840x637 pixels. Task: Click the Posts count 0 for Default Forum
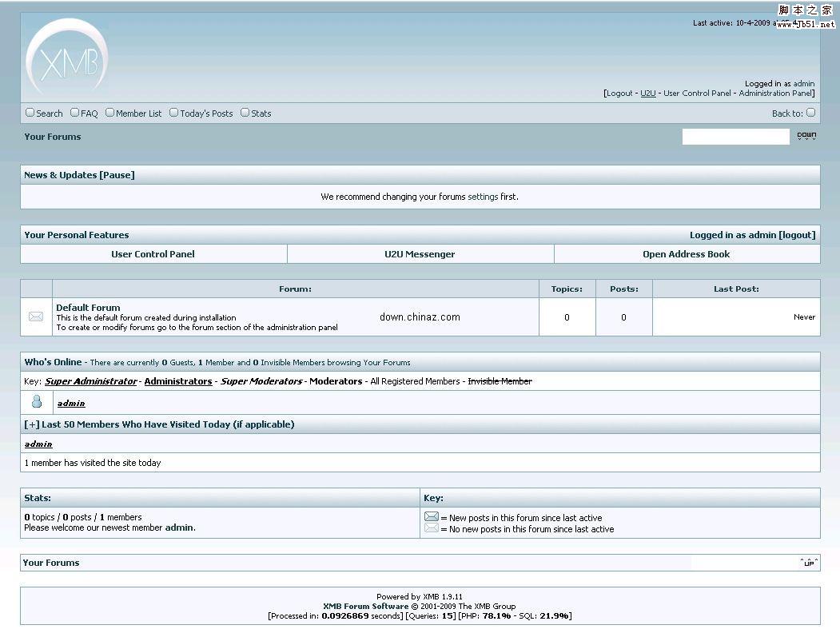tap(623, 317)
